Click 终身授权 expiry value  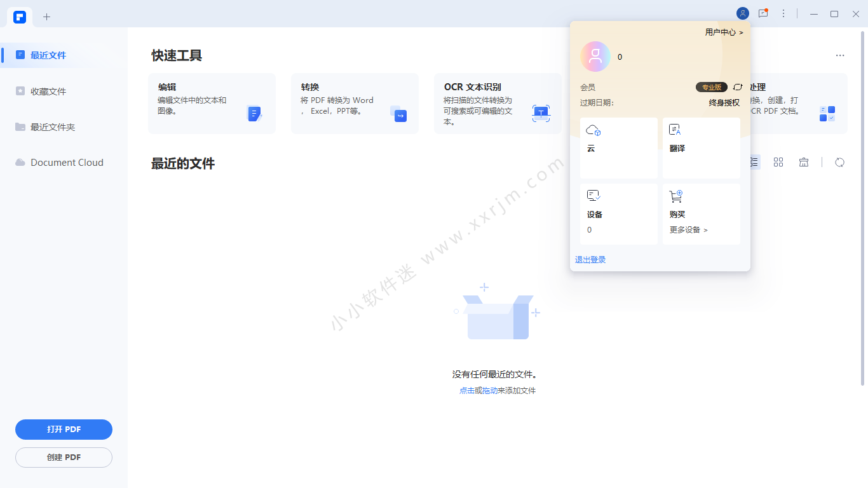[x=724, y=103]
